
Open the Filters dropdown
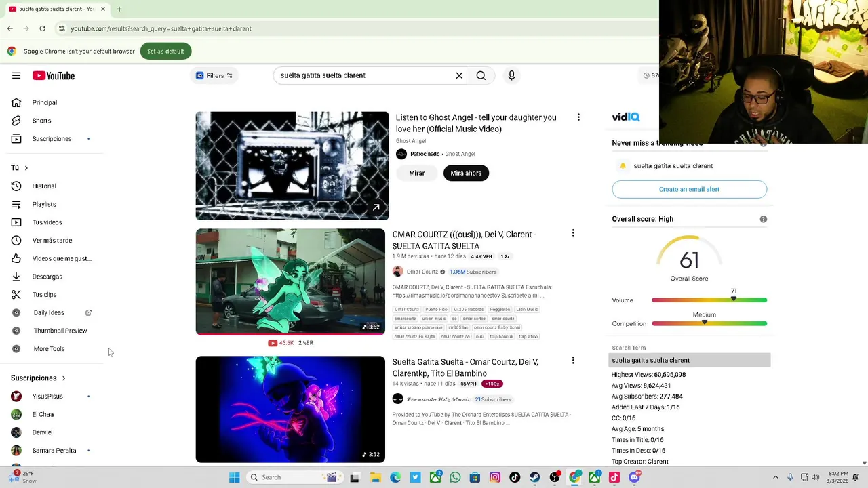coord(214,75)
